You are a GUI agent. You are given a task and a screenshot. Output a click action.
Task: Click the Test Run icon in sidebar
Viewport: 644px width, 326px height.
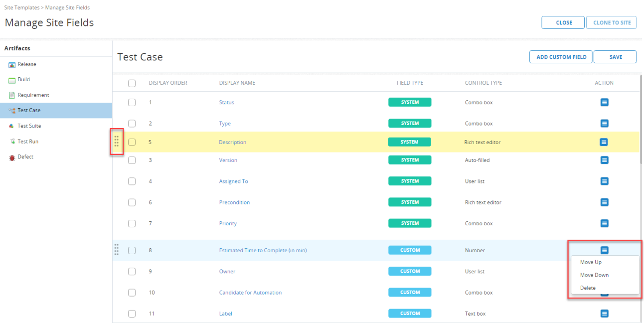(x=12, y=142)
